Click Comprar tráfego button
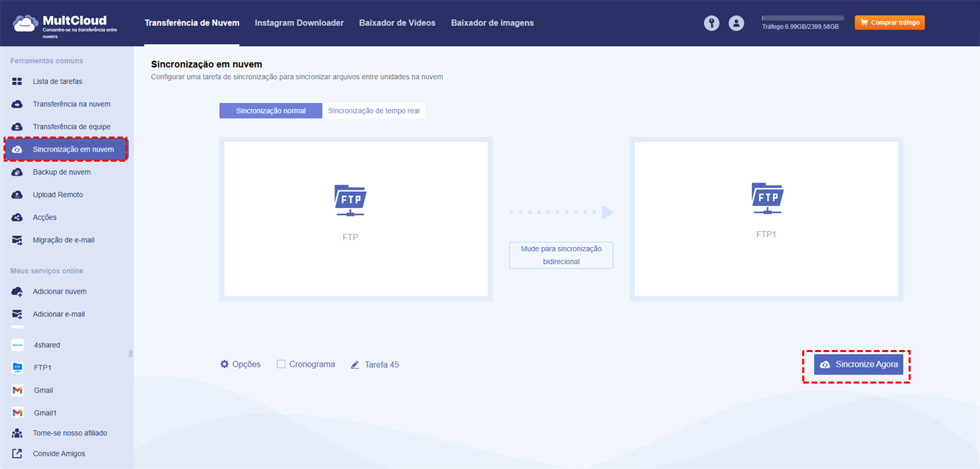The width and height of the screenshot is (980, 469). point(890,23)
